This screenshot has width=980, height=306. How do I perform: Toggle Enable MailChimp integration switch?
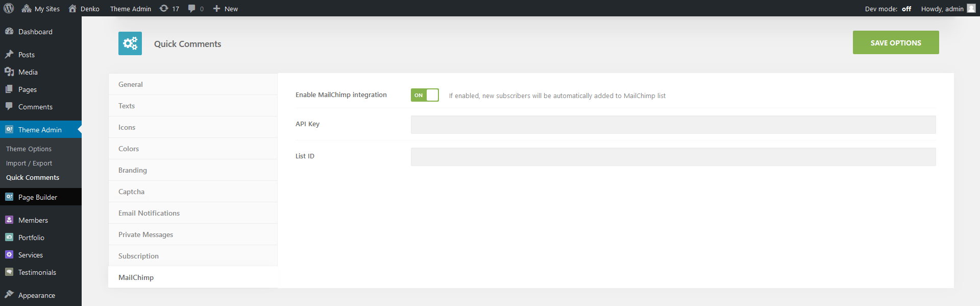[x=425, y=95]
